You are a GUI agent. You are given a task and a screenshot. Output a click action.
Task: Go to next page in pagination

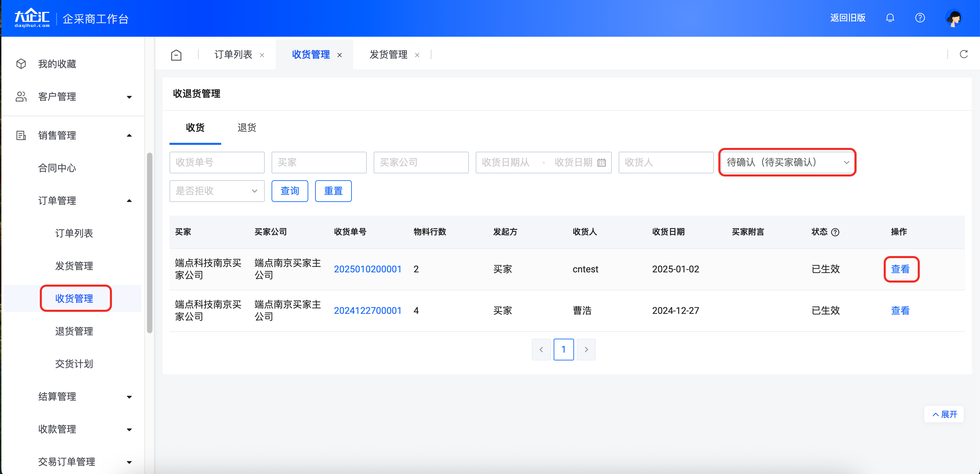586,349
